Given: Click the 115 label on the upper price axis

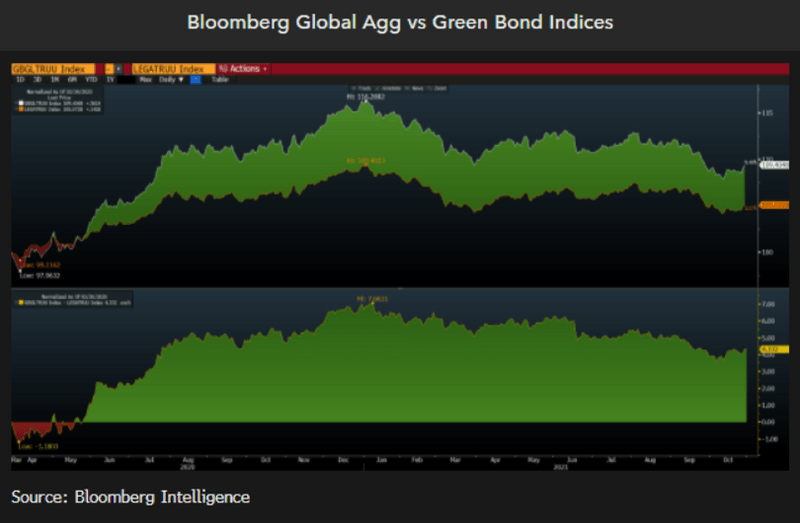Looking at the screenshot, I should tap(767, 113).
